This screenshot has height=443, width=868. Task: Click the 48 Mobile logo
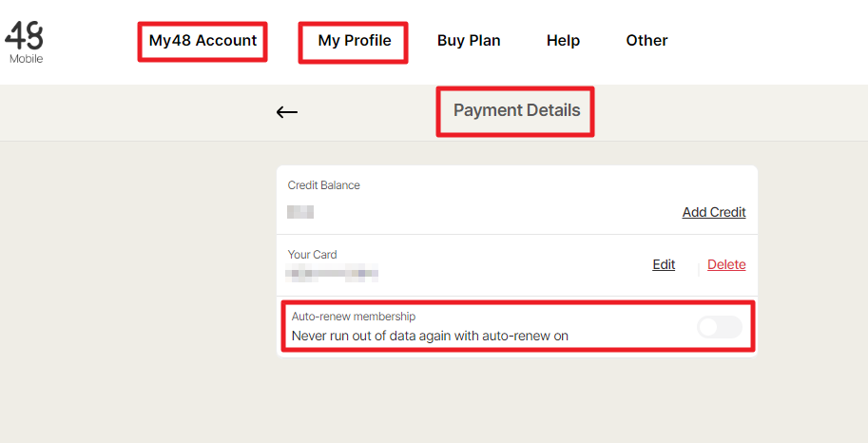click(25, 37)
